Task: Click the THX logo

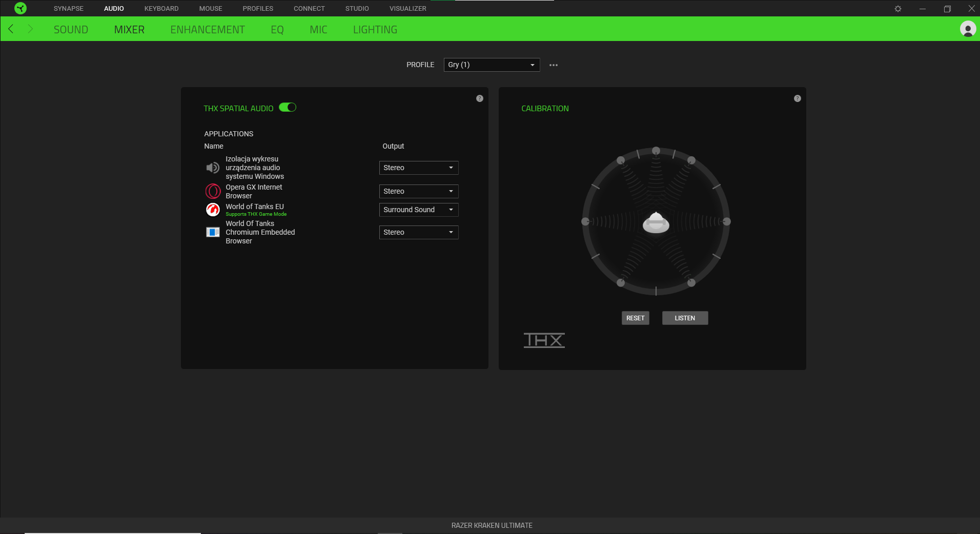Action: coord(544,340)
